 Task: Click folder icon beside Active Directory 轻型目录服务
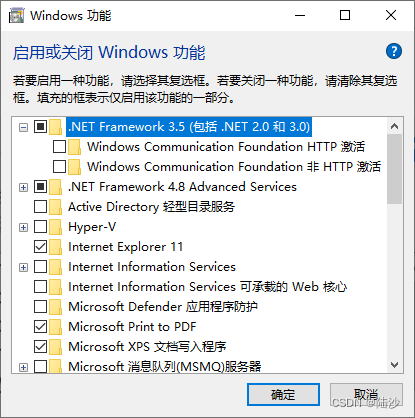(x=56, y=207)
